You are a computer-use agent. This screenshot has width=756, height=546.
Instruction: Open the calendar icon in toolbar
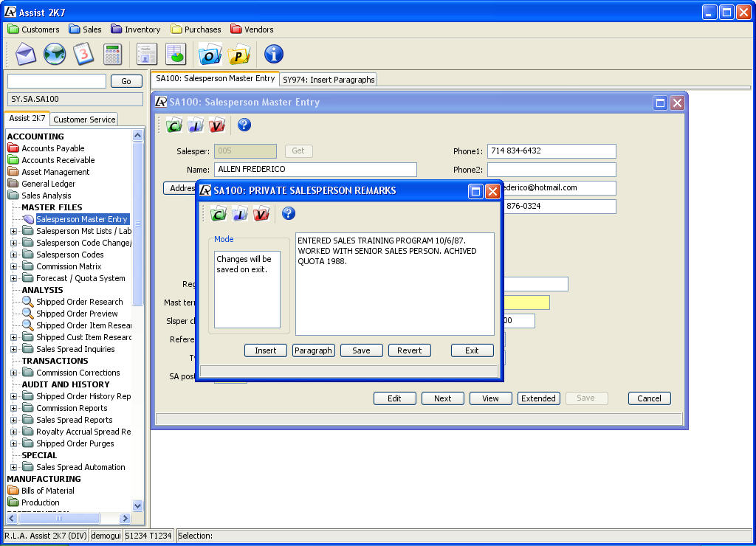[83, 54]
